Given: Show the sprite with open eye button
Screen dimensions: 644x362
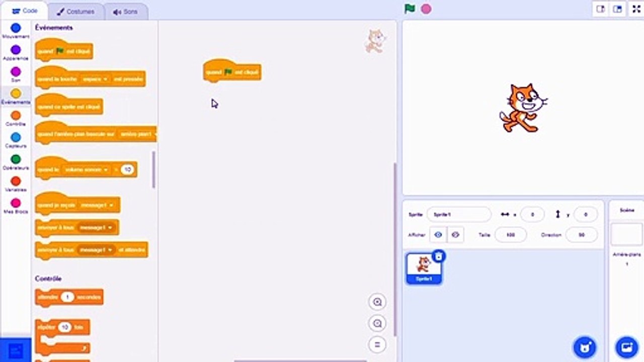Looking at the screenshot, I should point(438,235).
